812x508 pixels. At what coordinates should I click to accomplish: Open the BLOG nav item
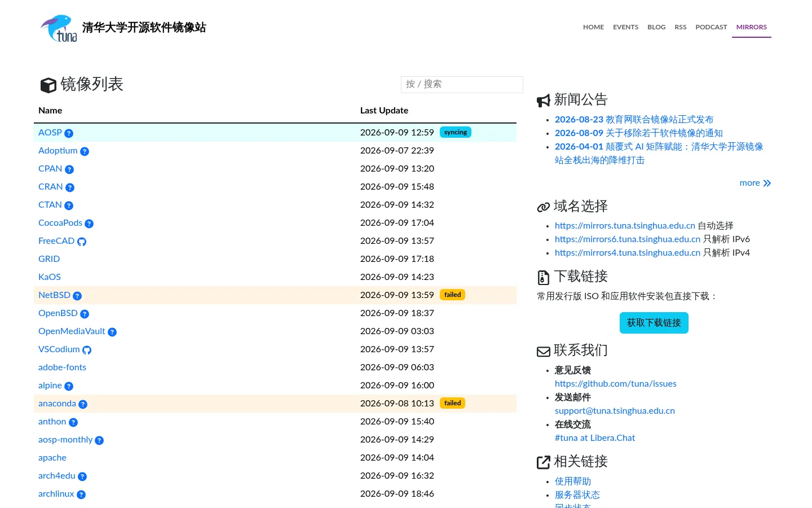656,27
